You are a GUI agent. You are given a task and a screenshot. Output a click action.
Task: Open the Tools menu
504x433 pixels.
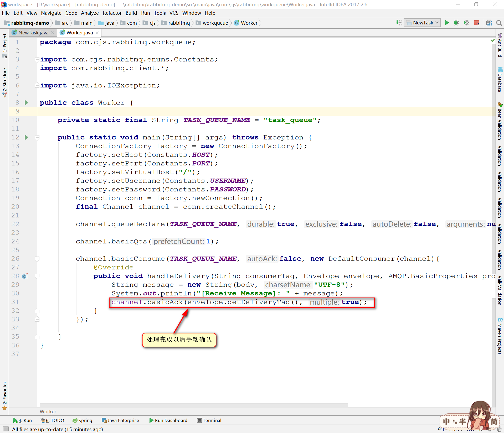[160, 13]
